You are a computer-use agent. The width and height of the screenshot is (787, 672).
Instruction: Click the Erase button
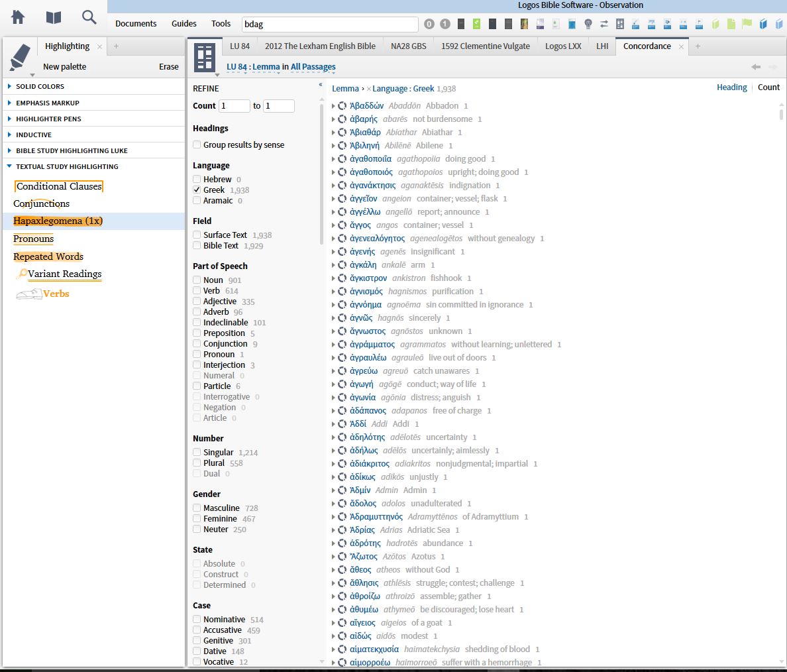pyautogui.click(x=169, y=67)
